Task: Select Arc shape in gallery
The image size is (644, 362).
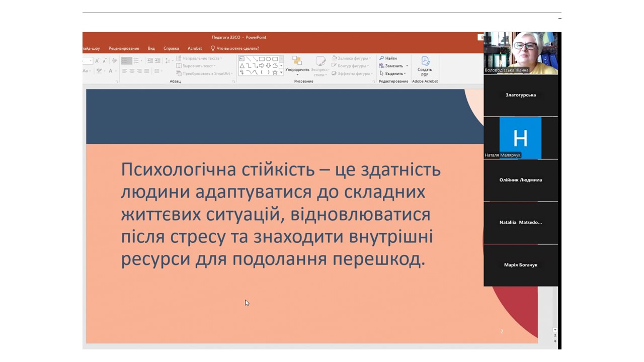Action: (249, 72)
